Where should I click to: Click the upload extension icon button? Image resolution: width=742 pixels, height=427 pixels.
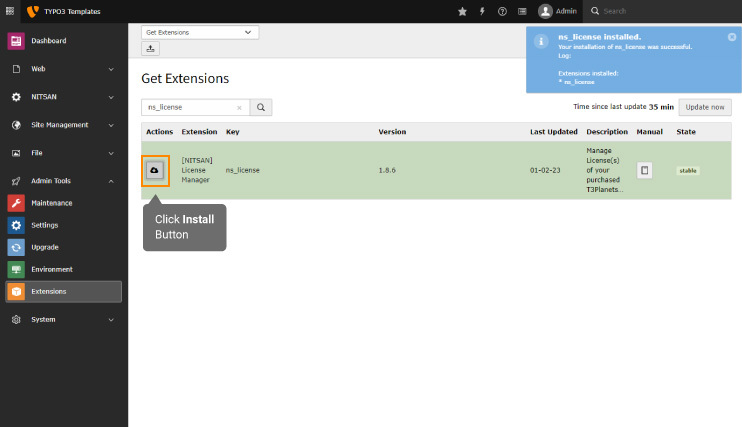[x=151, y=49]
